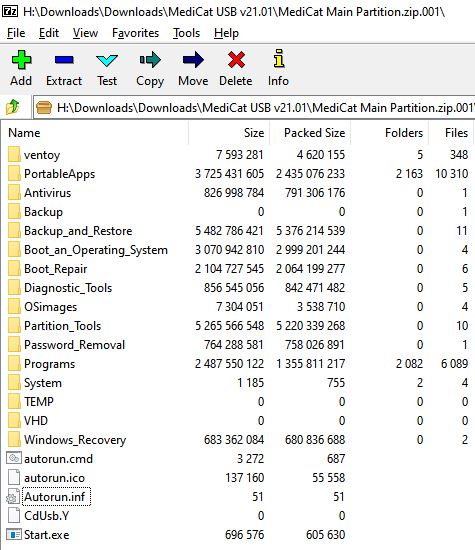The height and width of the screenshot is (550, 475).
Task: Click the Test toolbar icon
Action: [107, 60]
